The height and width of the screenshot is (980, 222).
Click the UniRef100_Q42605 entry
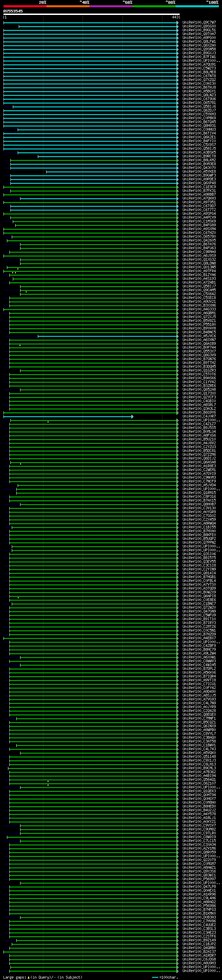point(199,241)
